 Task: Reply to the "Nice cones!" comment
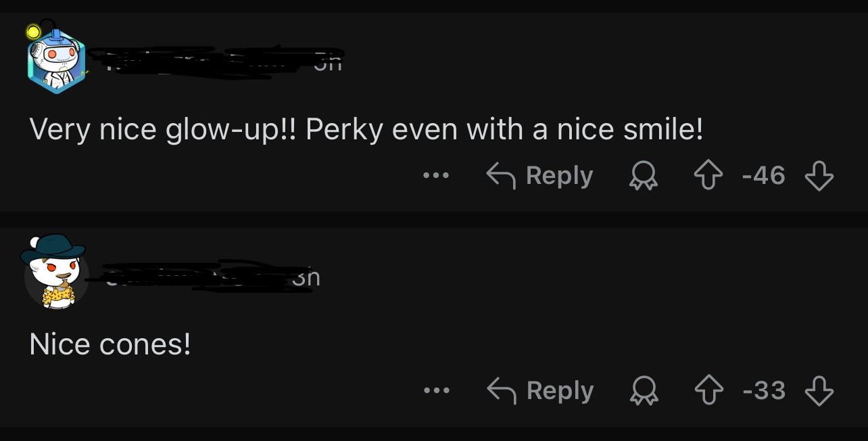point(540,390)
